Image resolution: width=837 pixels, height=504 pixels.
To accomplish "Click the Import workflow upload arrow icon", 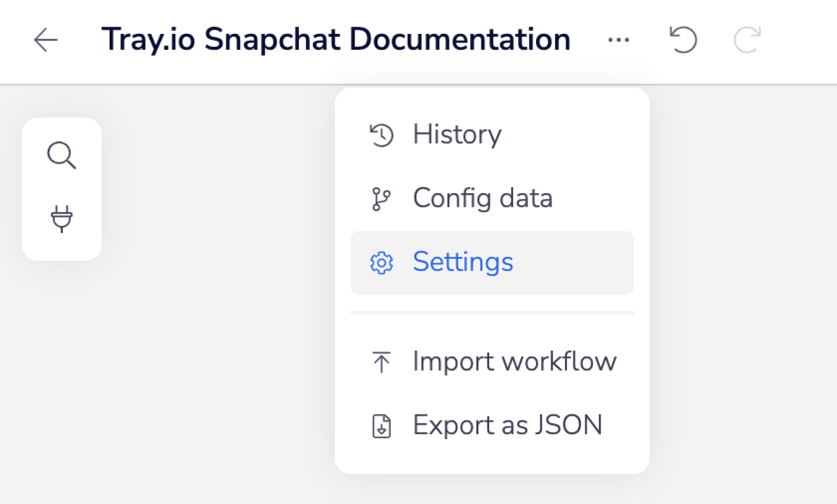I will click(x=381, y=362).
